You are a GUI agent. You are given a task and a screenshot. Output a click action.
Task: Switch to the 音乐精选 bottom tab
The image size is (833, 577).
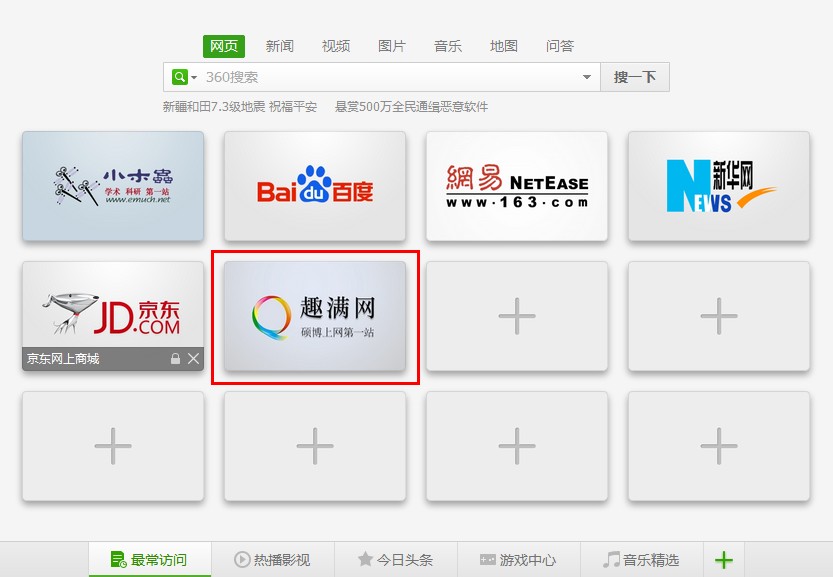coord(642,559)
